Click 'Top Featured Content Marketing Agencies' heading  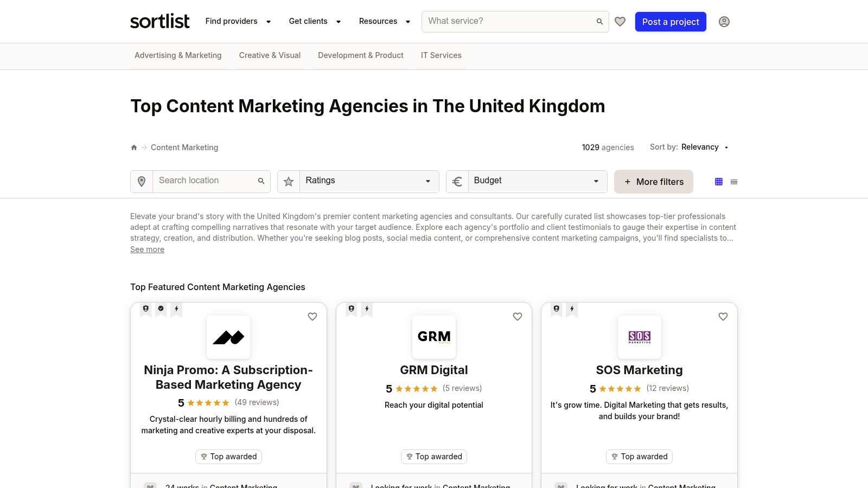pos(218,287)
